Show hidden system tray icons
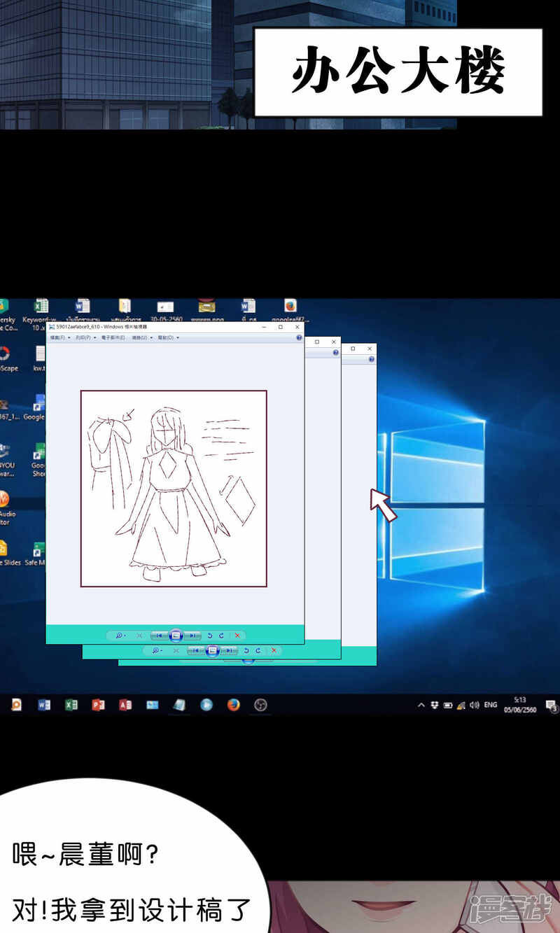Viewport: 560px width, 933px height. [421, 706]
